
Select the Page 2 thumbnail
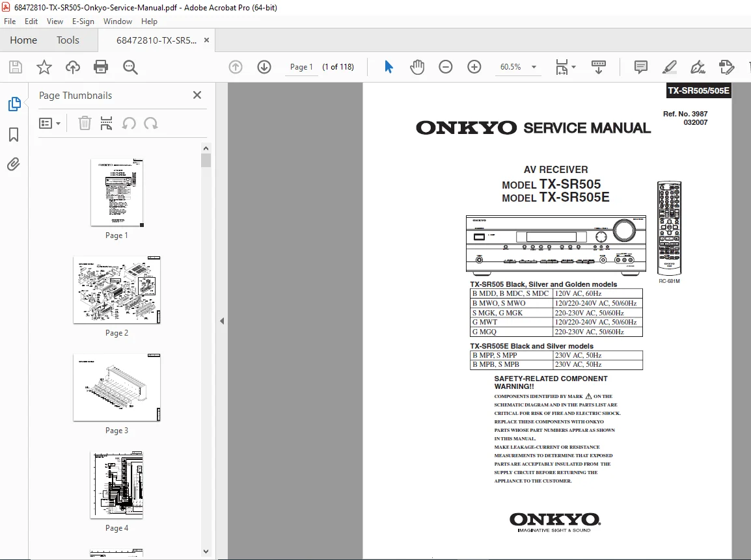pyautogui.click(x=117, y=290)
